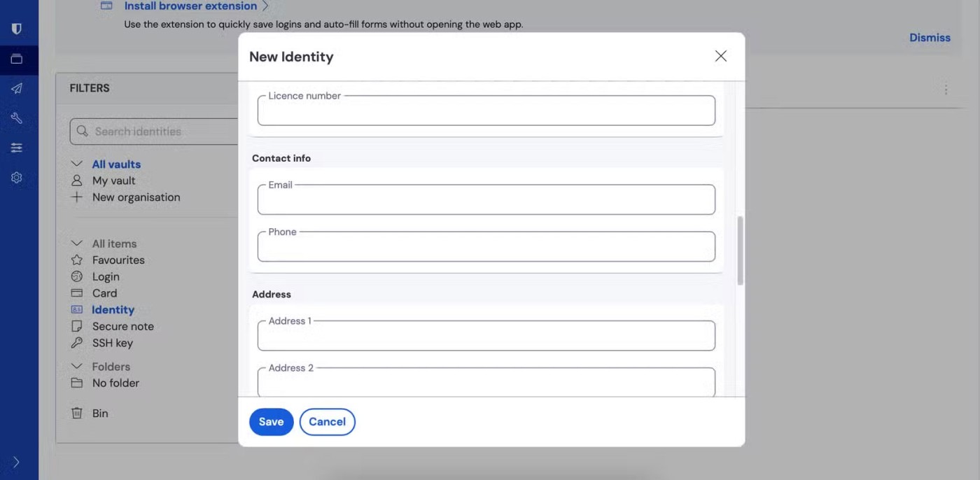Collapse the All vaults chevron
The image size is (980, 480).
tap(77, 164)
